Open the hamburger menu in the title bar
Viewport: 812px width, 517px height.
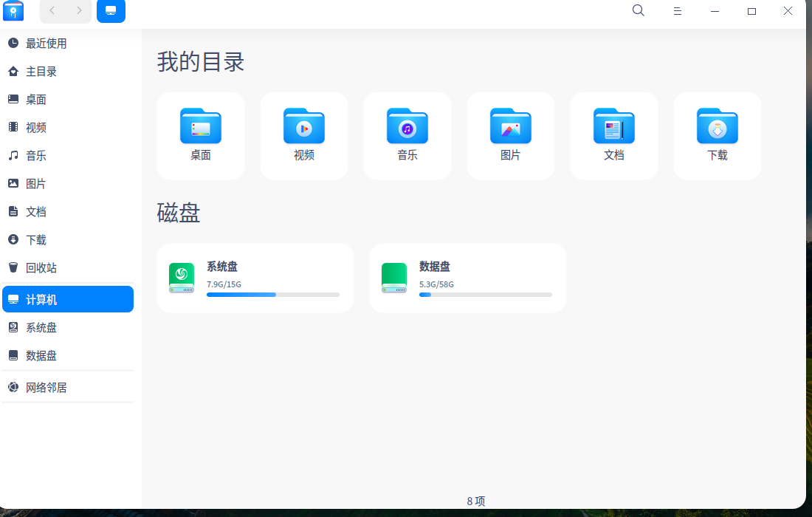tap(677, 10)
